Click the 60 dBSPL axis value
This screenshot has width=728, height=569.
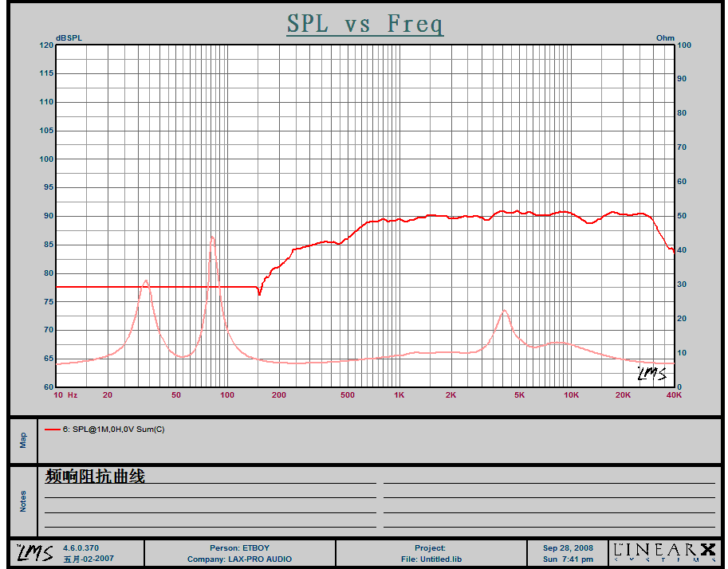[x=49, y=387]
